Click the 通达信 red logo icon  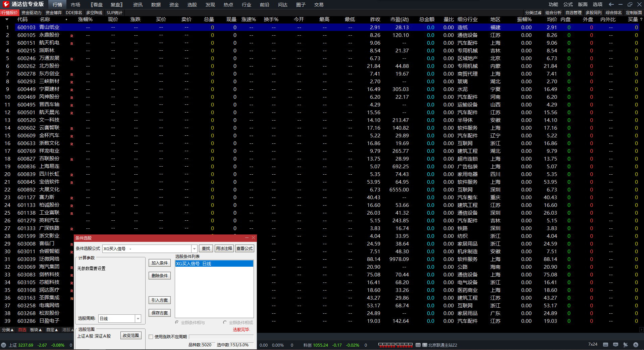(6, 4)
